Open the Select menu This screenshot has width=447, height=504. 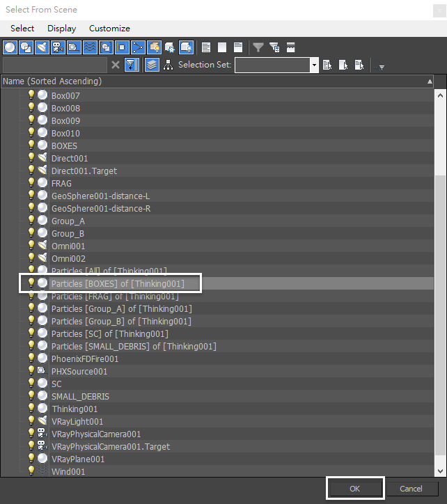(22, 29)
